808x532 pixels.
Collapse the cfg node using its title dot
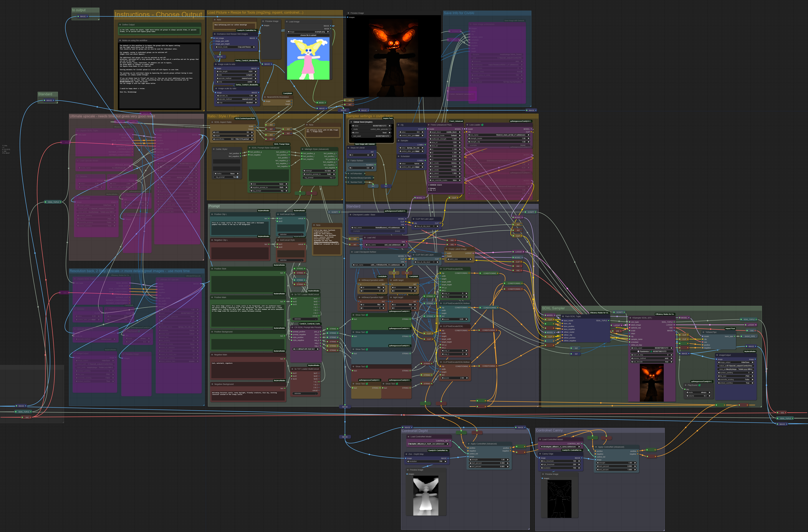click(399, 125)
